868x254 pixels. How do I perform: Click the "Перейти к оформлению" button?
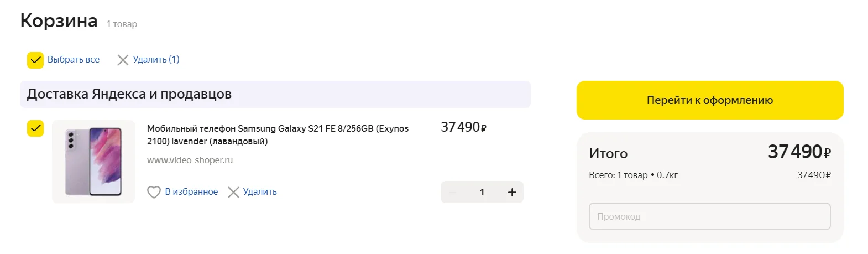click(x=710, y=100)
